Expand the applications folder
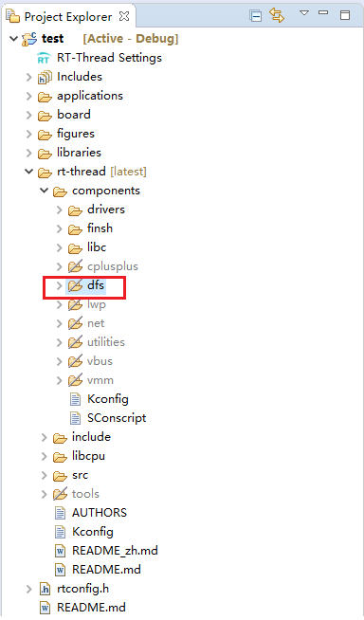Screen dimensions: 364x620 coord(28,96)
